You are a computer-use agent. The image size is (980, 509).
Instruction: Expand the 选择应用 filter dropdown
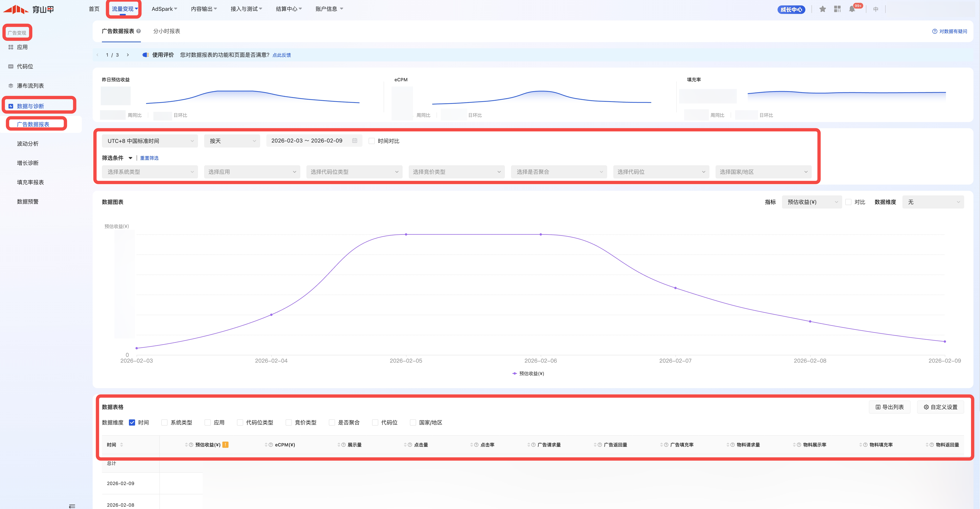click(x=252, y=172)
